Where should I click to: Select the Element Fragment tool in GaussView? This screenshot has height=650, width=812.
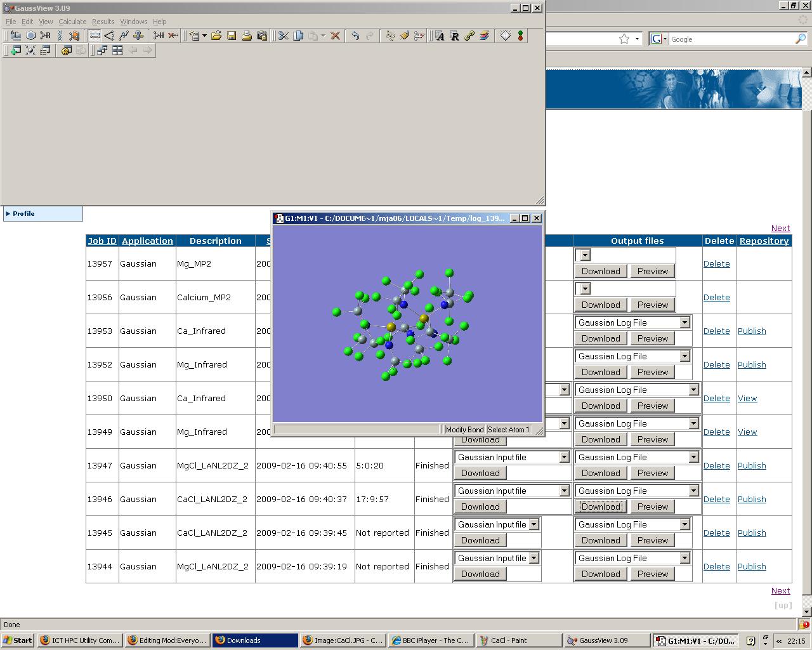click(15, 36)
